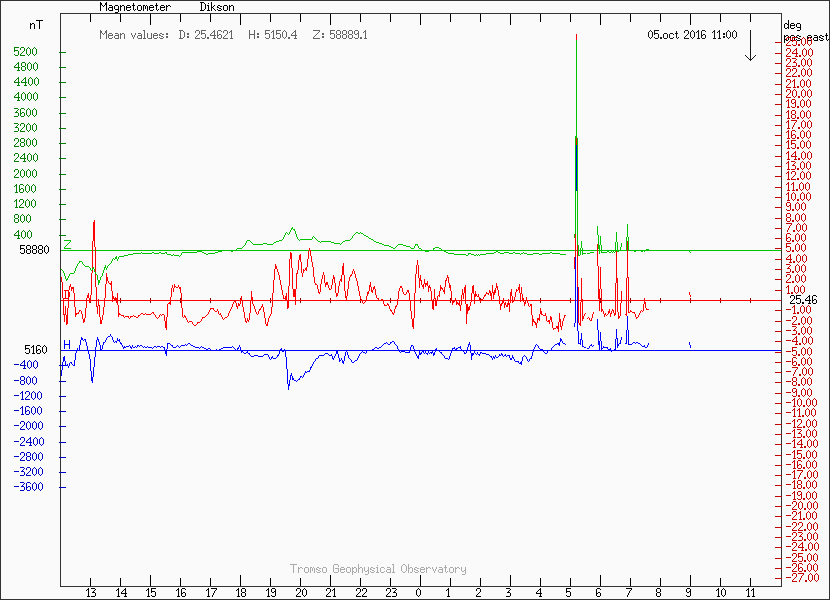Screen dimensions: 830x600
Task: Click the Magnetometer title text
Action: click(135, 7)
